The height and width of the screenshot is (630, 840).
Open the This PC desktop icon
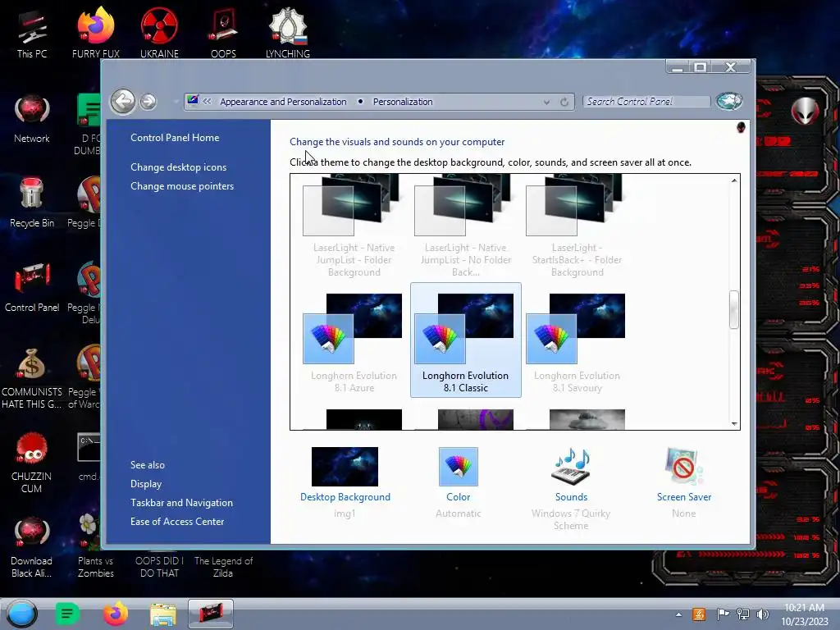pos(32,33)
